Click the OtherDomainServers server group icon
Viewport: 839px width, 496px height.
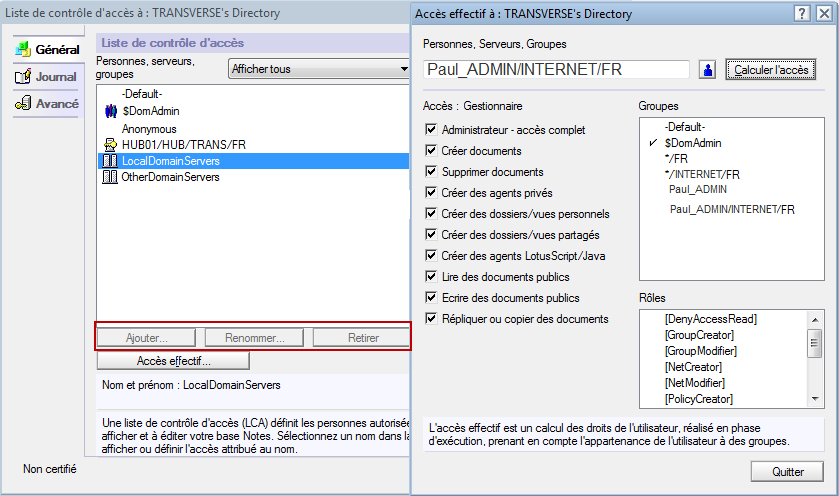point(111,178)
